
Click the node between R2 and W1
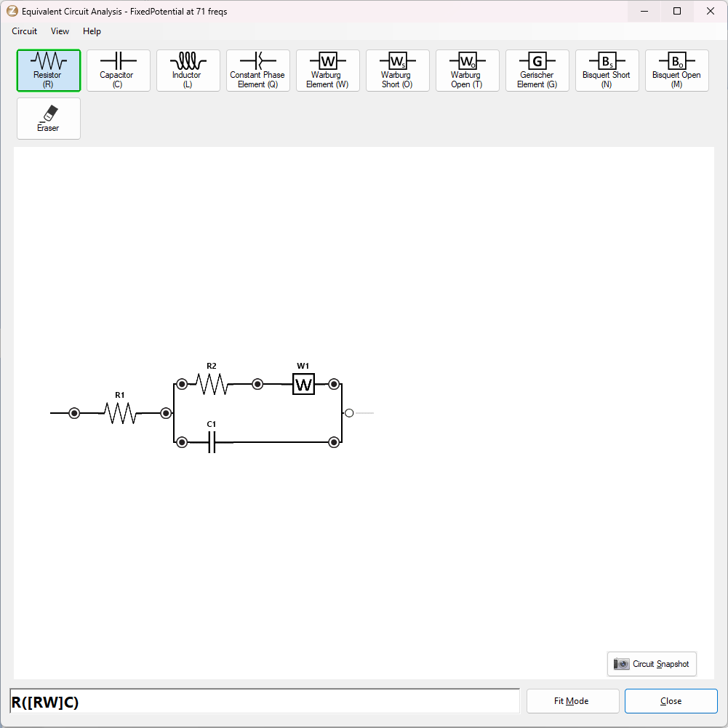(257, 384)
